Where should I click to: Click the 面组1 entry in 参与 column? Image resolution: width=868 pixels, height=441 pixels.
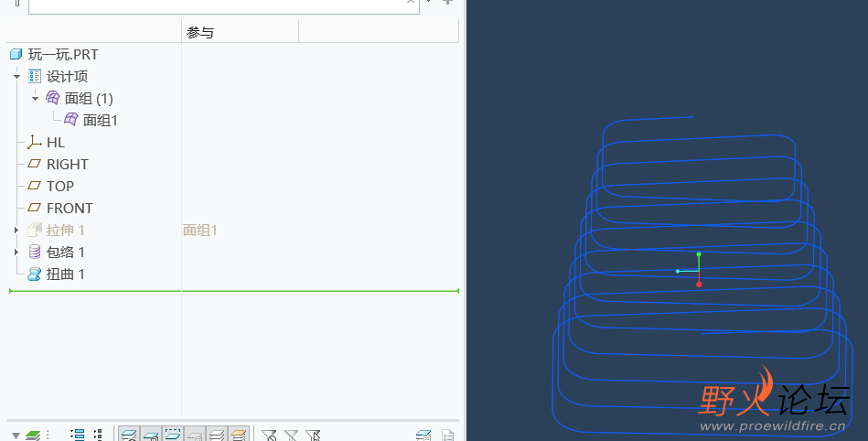coord(199,230)
